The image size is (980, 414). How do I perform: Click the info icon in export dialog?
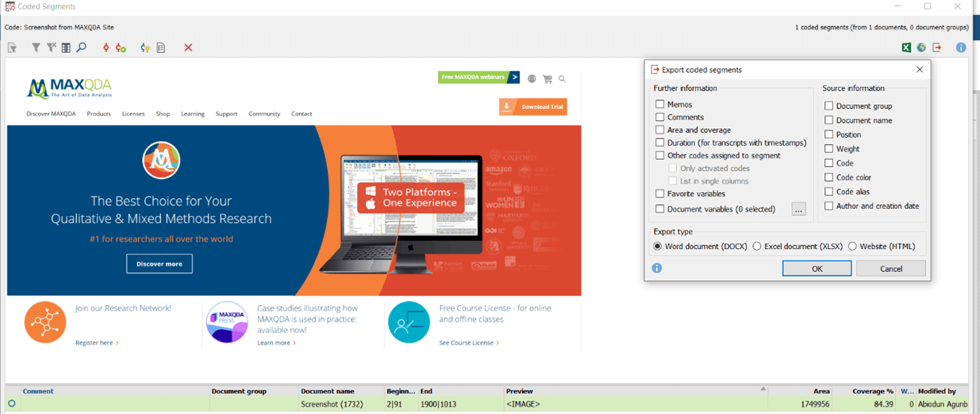click(x=657, y=268)
